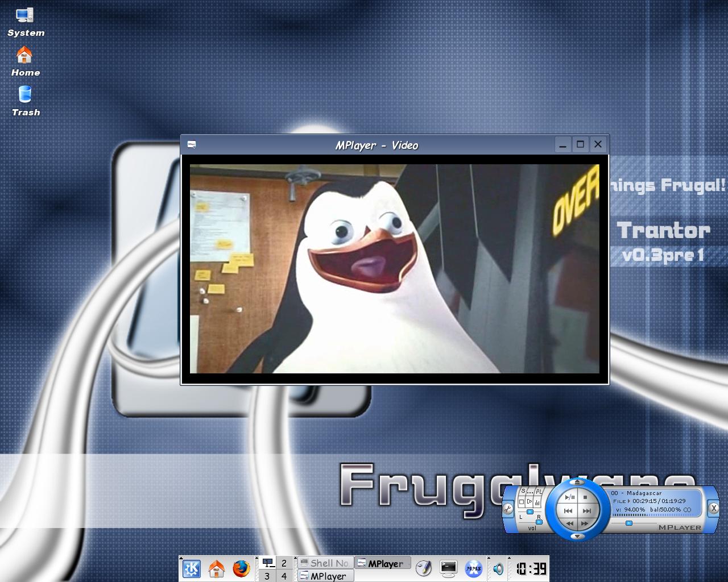
Task: Open the KDE K menu
Action: tap(192, 568)
